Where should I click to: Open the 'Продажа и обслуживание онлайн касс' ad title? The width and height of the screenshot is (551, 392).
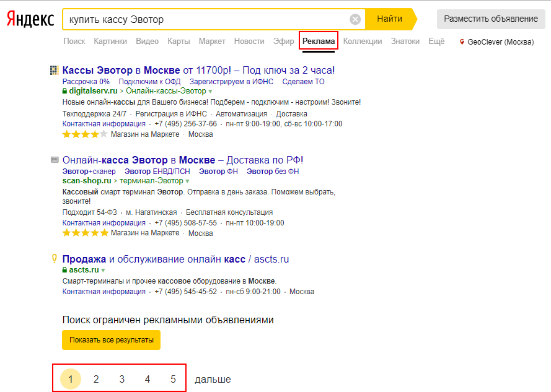(x=175, y=259)
